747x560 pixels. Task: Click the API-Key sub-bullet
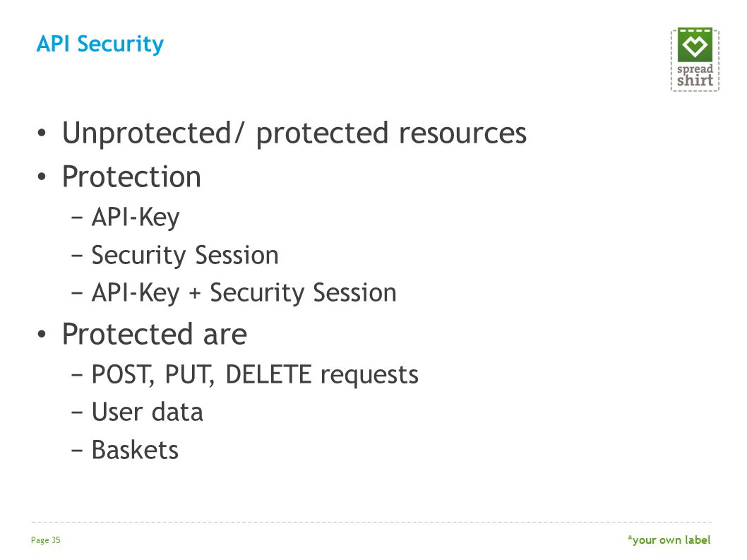[136, 218]
